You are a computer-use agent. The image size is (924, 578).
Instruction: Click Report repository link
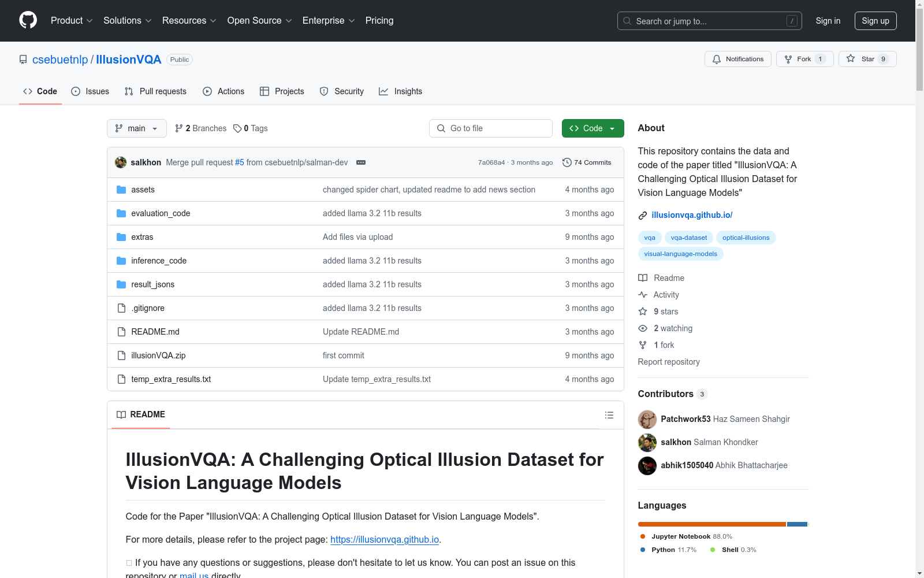click(x=669, y=362)
